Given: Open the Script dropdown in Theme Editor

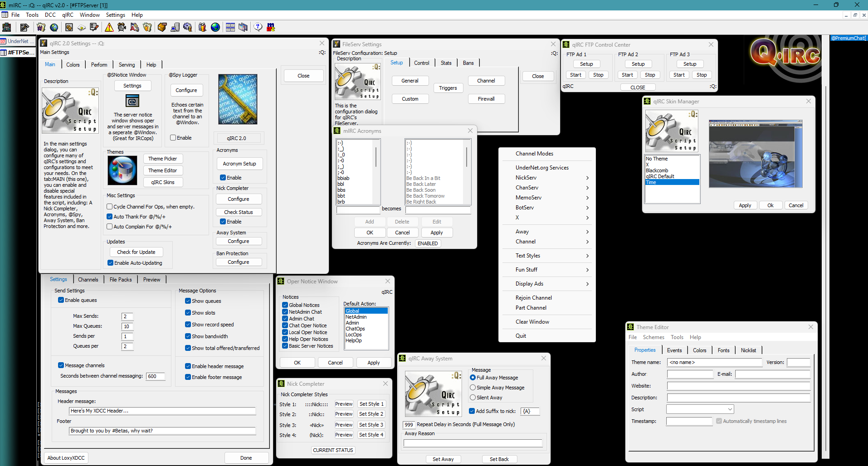Looking at the screenshot, I should [x=700, y=409].
